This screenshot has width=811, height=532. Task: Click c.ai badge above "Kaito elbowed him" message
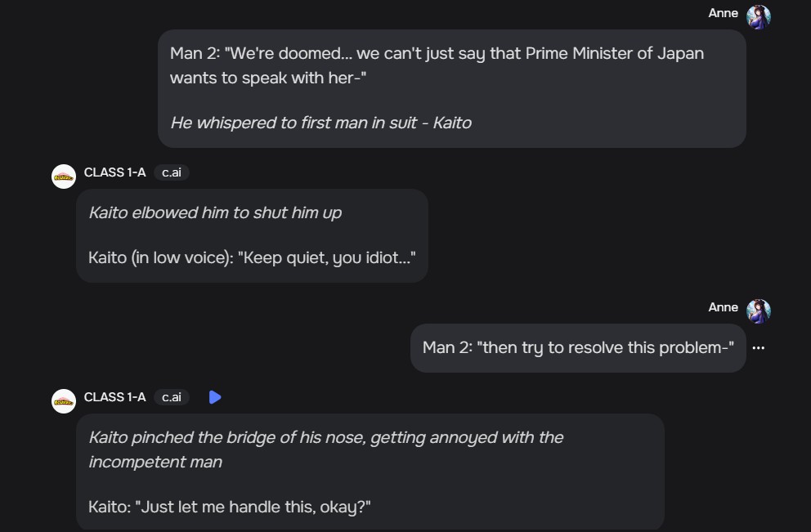pos(172,172)
